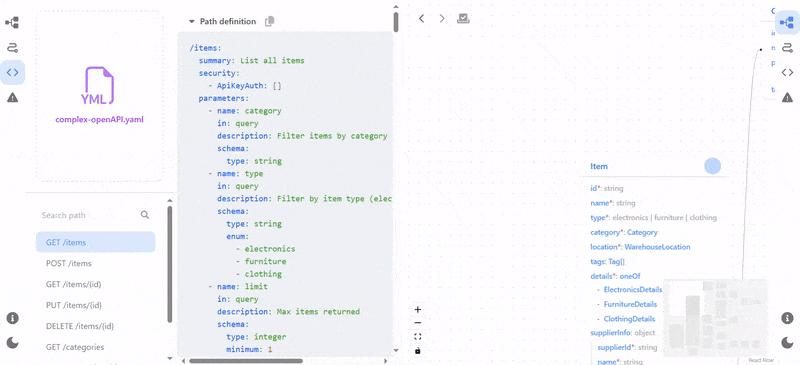Screen dimensions: 800x365
Task: Copy the path definition to clipboard
Action: (269, 21)
